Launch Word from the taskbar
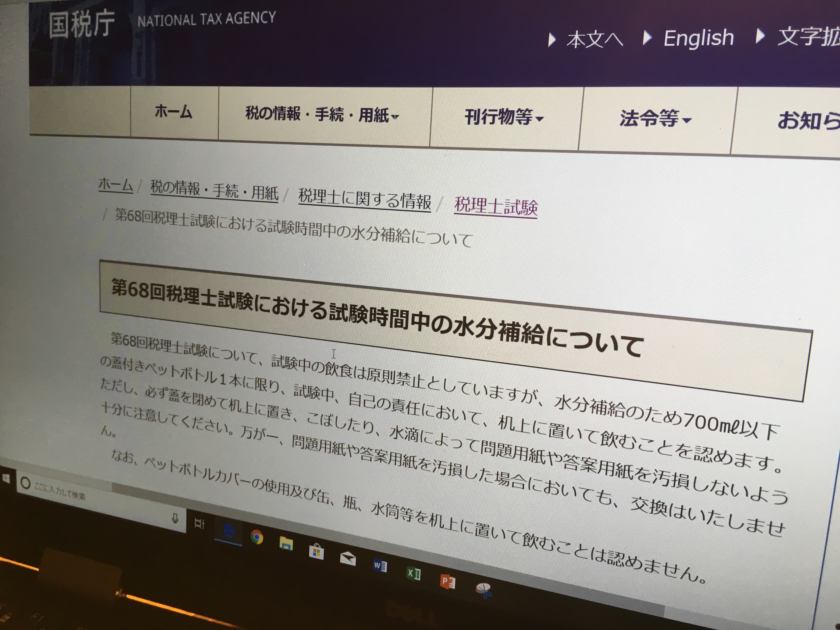This screenshot has height=630, width=840. [x=380, y=566]
